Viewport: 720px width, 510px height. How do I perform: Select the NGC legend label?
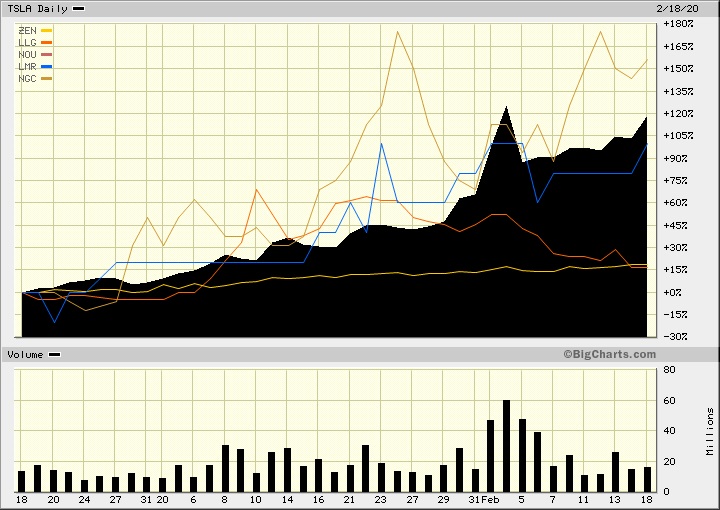click(x=27, y=78)
